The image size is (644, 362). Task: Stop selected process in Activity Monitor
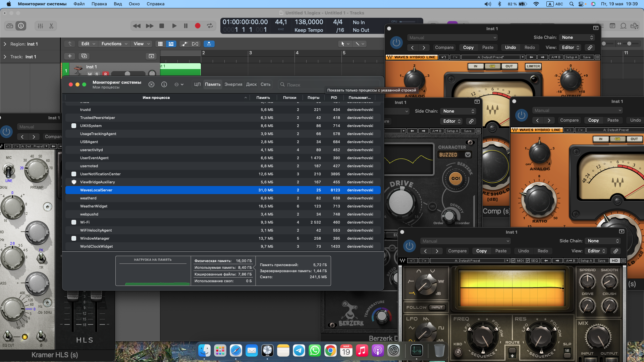click(151, 84)
